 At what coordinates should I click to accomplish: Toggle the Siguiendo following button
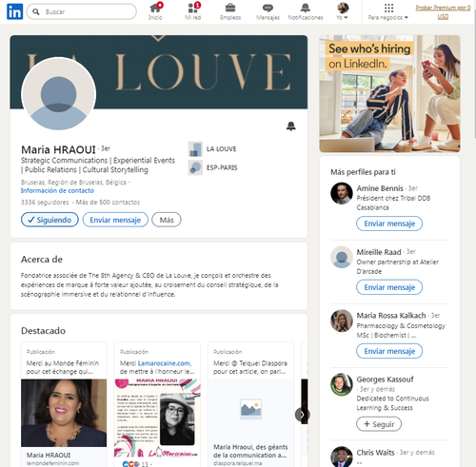(50, 220)
